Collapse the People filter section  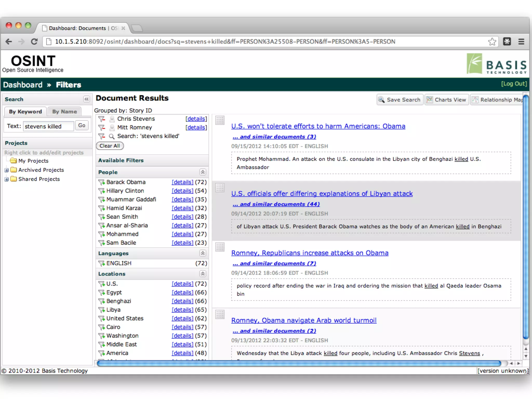(203, 172)
